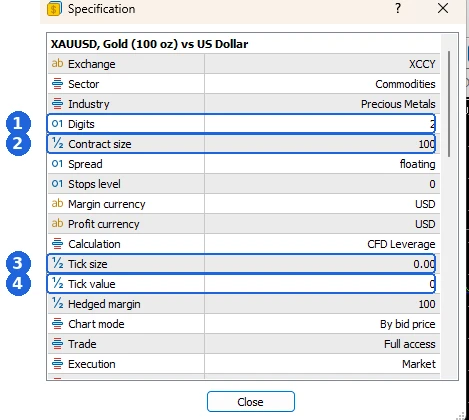Click the Calculation row icon
This screenshot has width=469, height=420.
(x=57, y=244)
